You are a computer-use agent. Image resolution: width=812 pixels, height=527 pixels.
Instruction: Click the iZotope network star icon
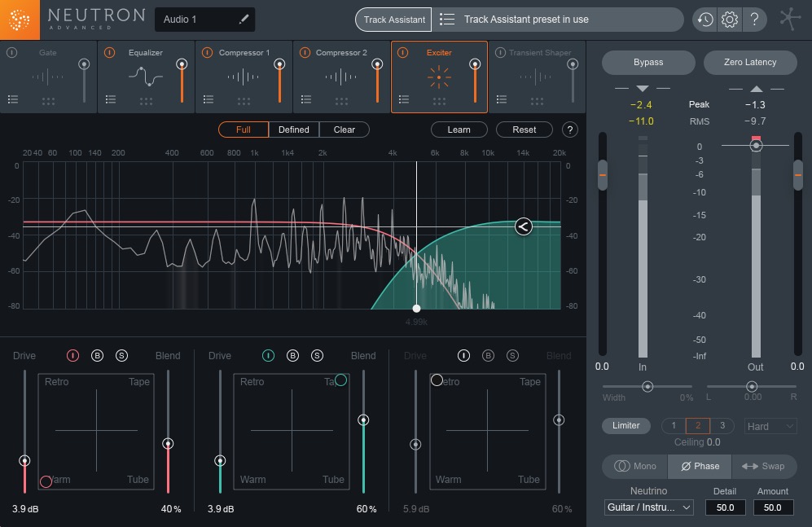tap(790, 19)
